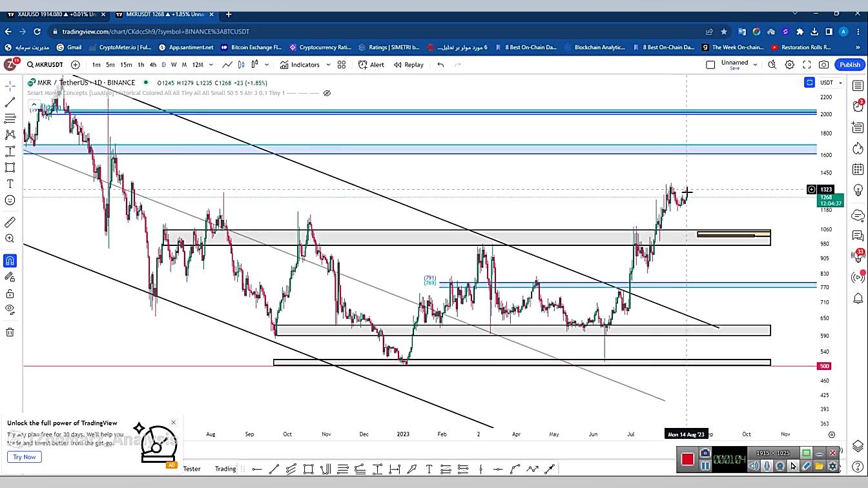The image size is (868, 488).
Task: Pause the screen recording
Action: [x=705, y=465]
